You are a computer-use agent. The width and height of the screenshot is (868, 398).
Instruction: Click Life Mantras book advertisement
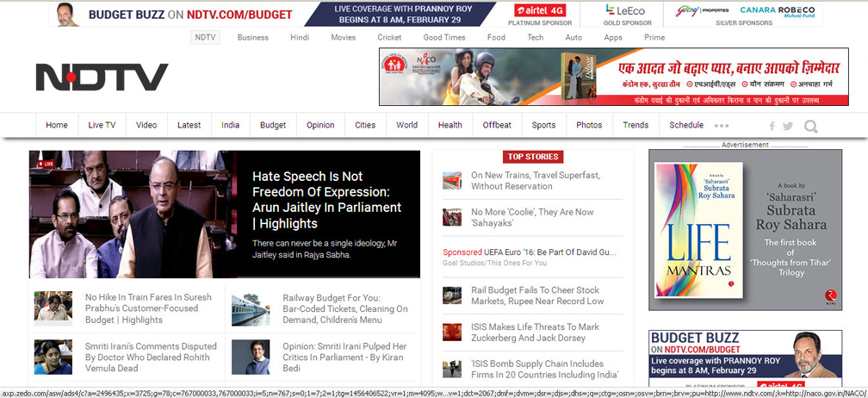(x=746, y=230)
